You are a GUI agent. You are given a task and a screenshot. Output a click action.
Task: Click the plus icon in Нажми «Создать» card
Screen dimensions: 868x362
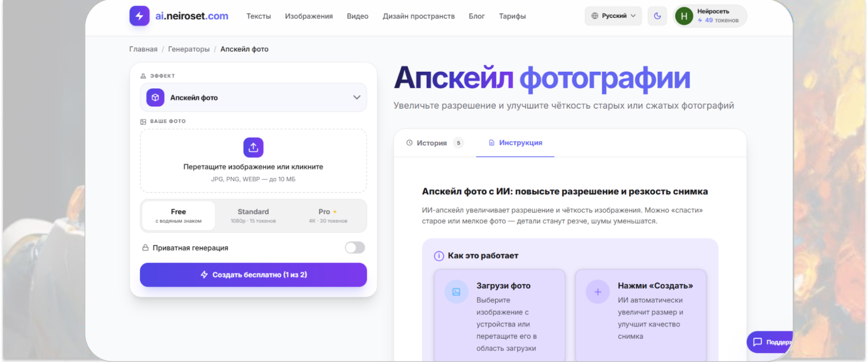click(597, 292)
